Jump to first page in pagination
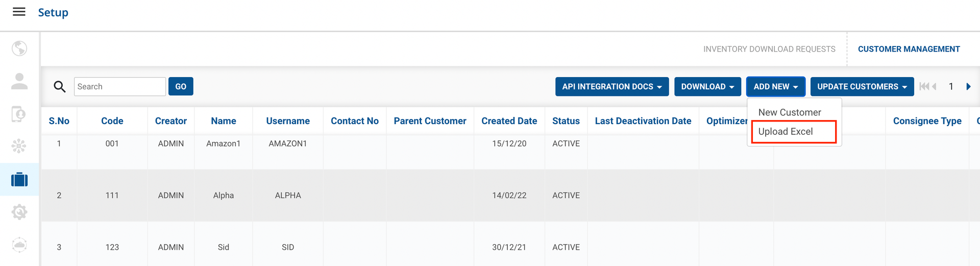Image resolution: width=980 pixels, height=266 pixels. tap(924, 87)
